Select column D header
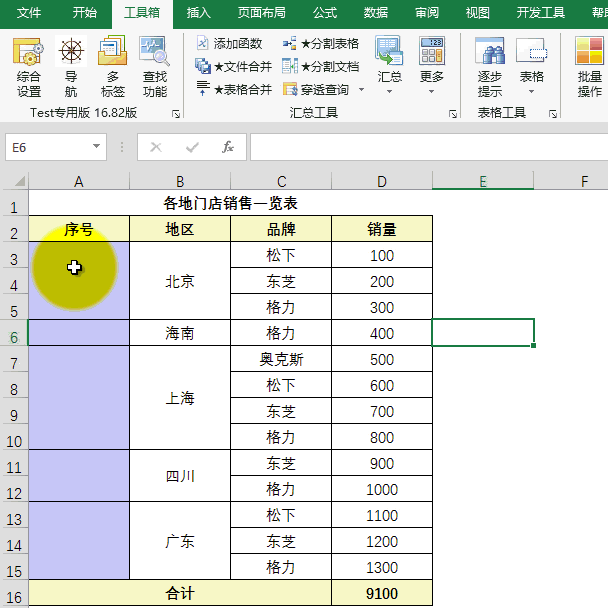The height and width of the screenshot is (608, 608). click(x=381, y=181)
